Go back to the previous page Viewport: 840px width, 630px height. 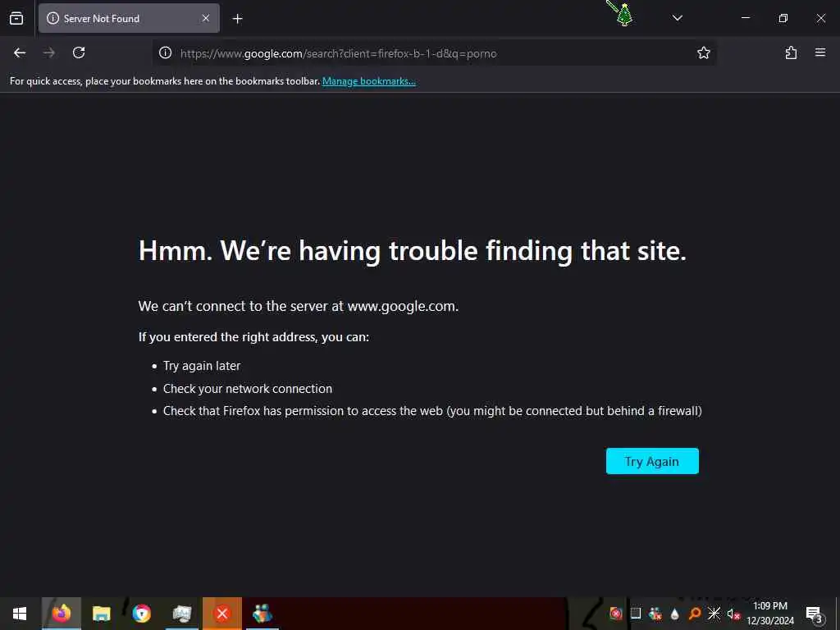(x=20, y=52)
